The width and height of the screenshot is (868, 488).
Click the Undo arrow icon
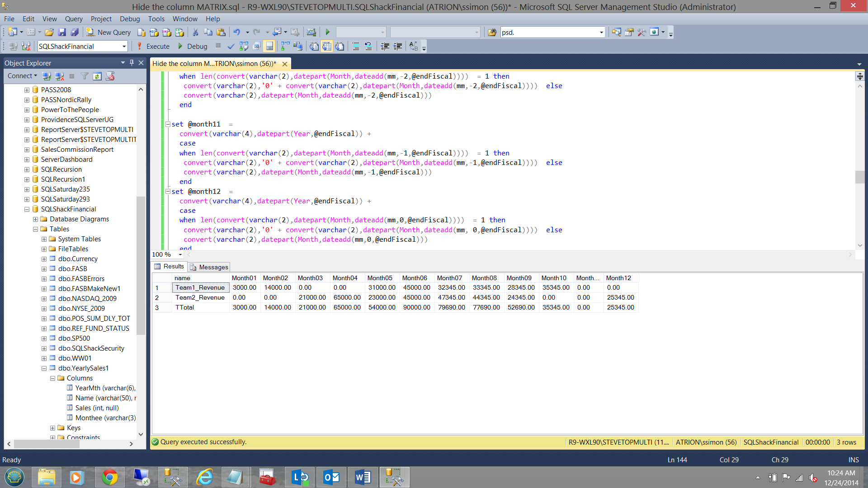pyautogui.click(x=236, y=32)
